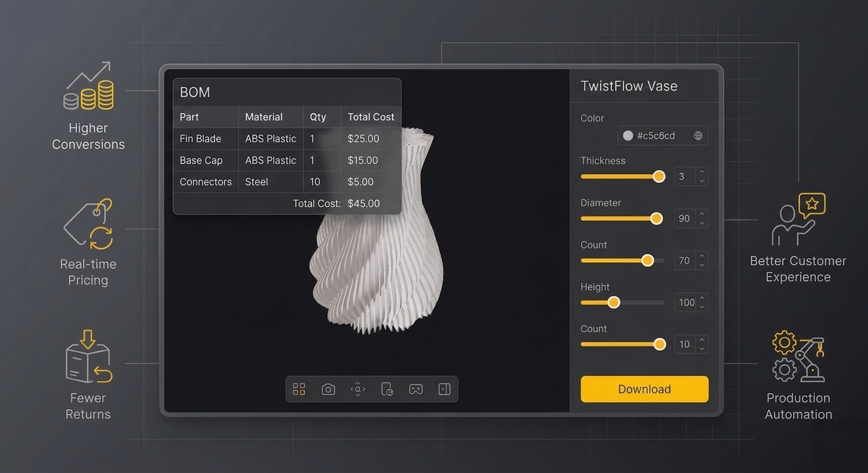Click the gray color swatch circle
This screenshot has height=473, width=868.
pos(628,136)
